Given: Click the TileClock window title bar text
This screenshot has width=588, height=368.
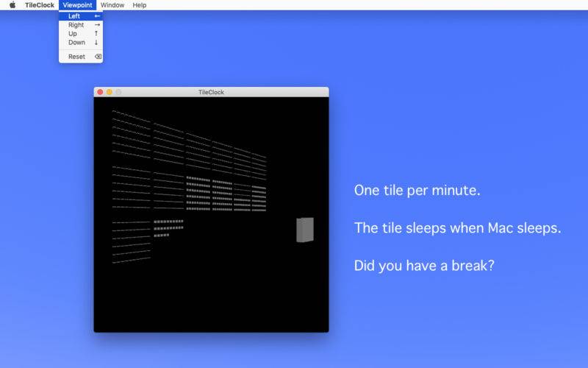Looking at the screenshot, I should point(211,92).
